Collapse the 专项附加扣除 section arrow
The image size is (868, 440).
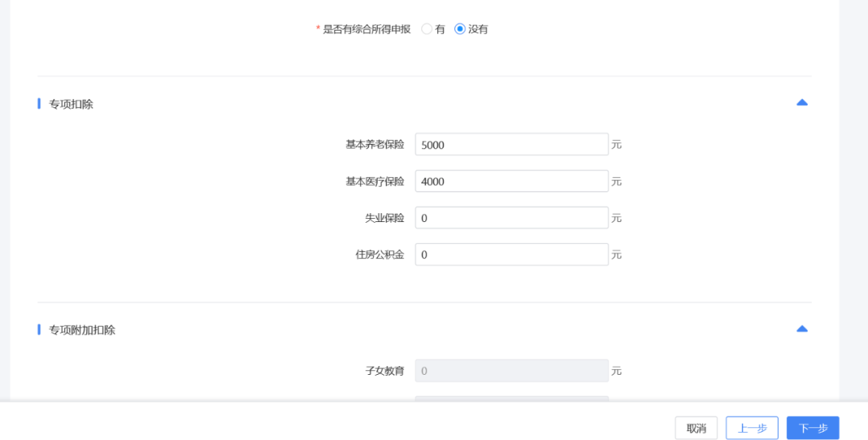(x=801, y=329)
